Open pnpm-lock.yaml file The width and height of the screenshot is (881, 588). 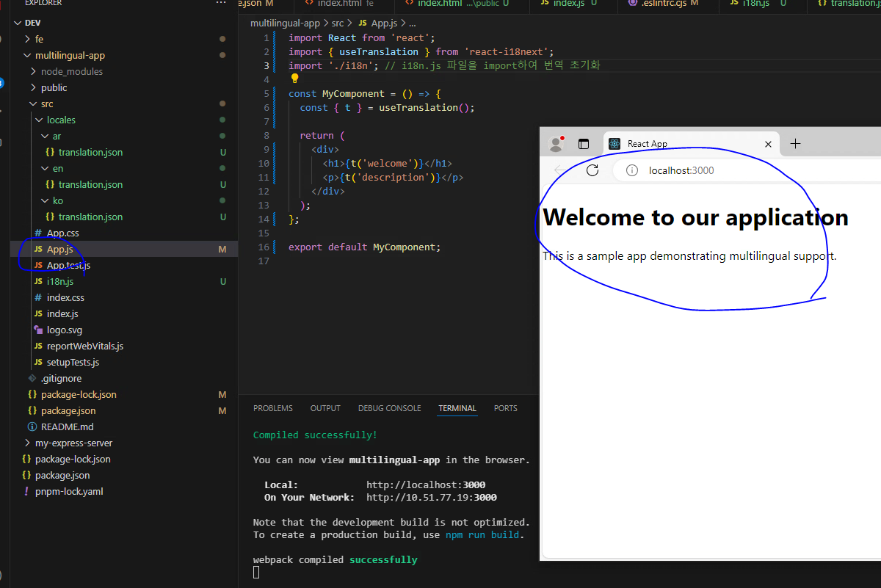tap(69, 491)
